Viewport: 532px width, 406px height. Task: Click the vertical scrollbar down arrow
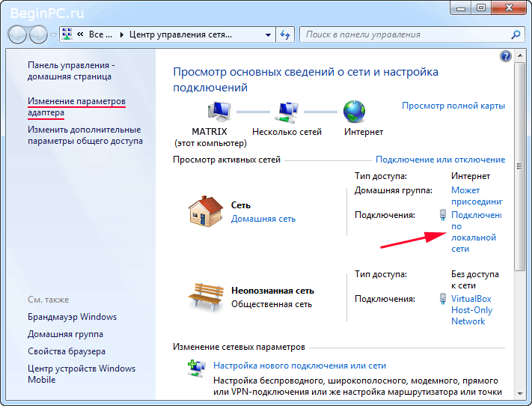[x=519, y=394]
